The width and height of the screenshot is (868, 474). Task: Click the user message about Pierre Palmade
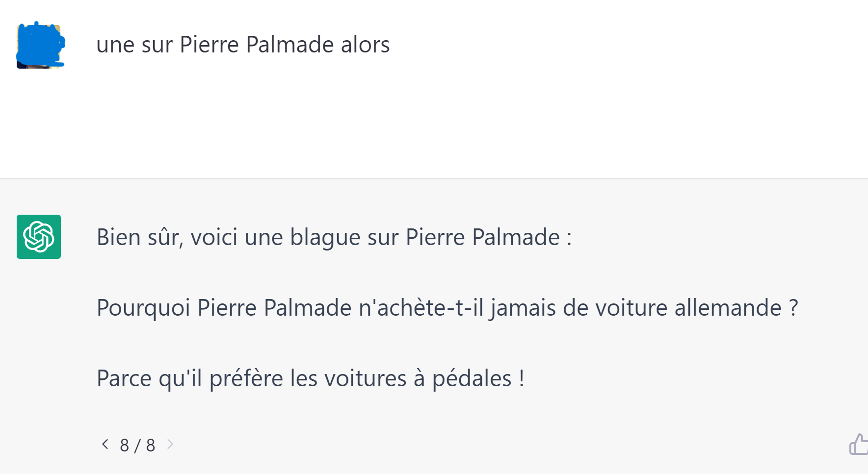[x=243, y=45]
